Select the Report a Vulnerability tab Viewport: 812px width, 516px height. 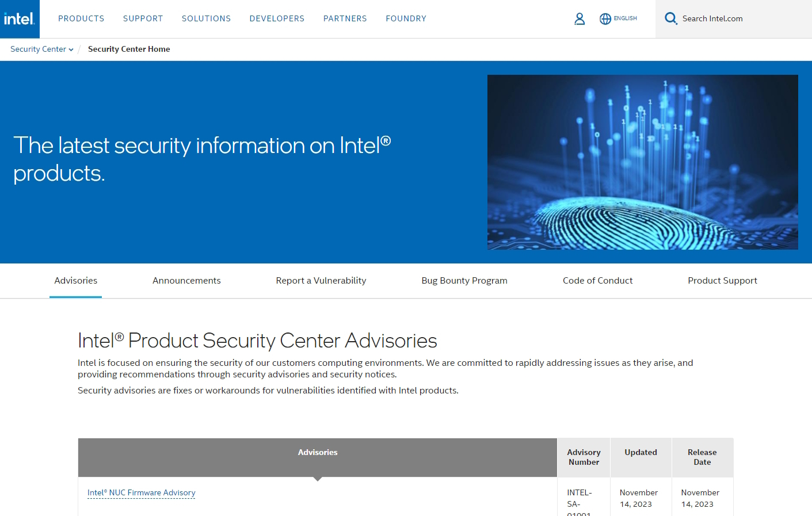[321, 280]
